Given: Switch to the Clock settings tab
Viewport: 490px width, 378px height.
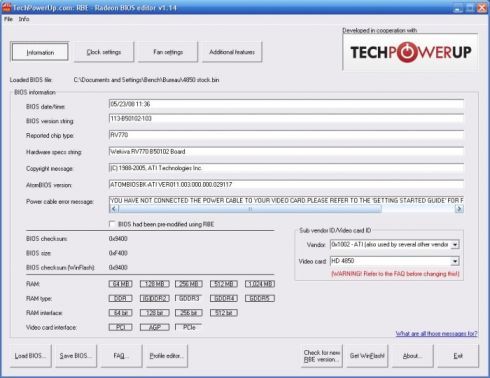Looking at the screenshot, I should (x=104, y=52).
